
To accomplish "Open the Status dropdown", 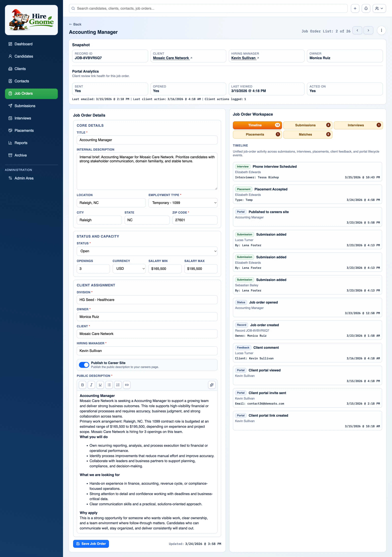I will point(147,251).
